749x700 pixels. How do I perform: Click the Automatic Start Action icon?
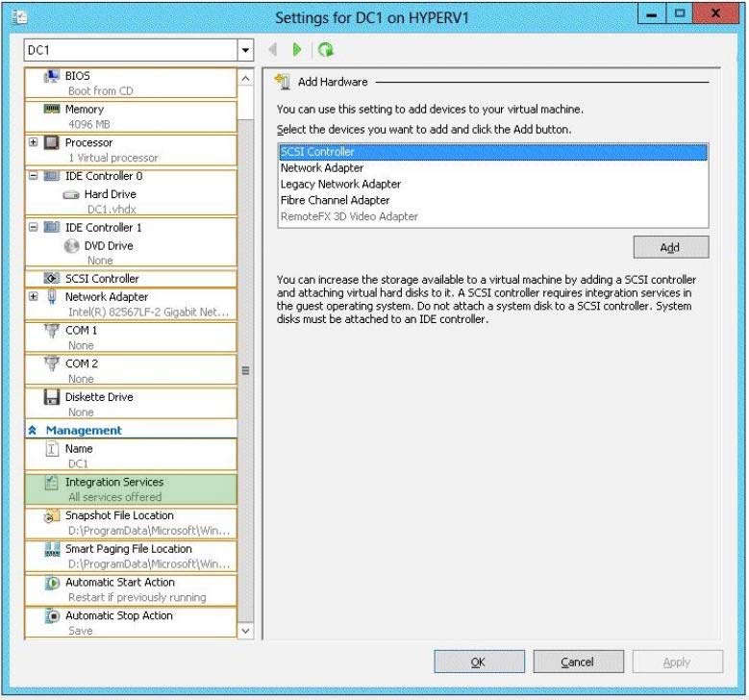[x=52, y=583]
